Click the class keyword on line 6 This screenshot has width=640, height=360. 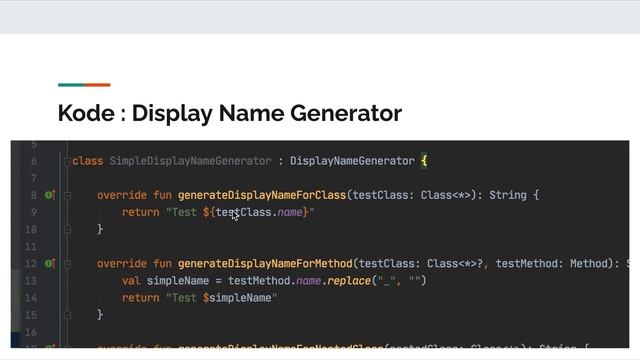88,161
